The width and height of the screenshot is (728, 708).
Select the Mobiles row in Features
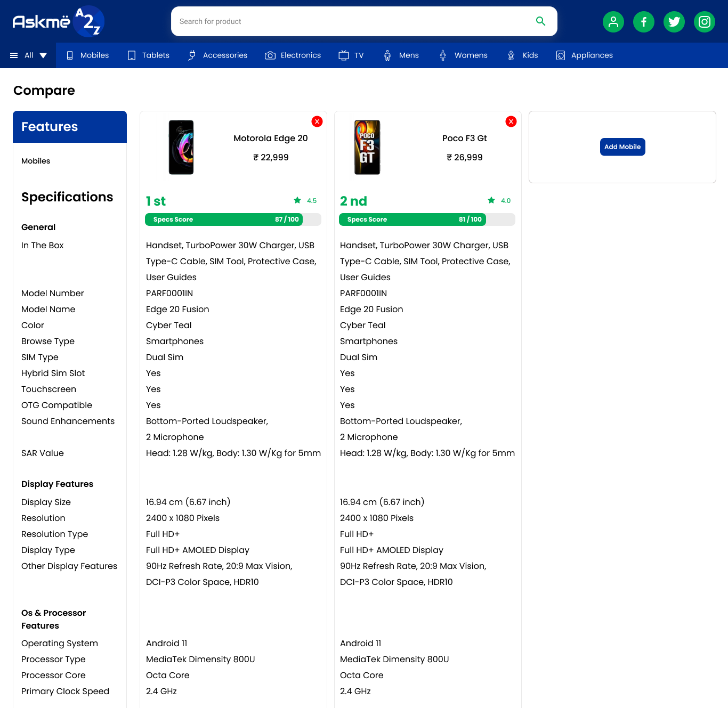click(36, 161)
